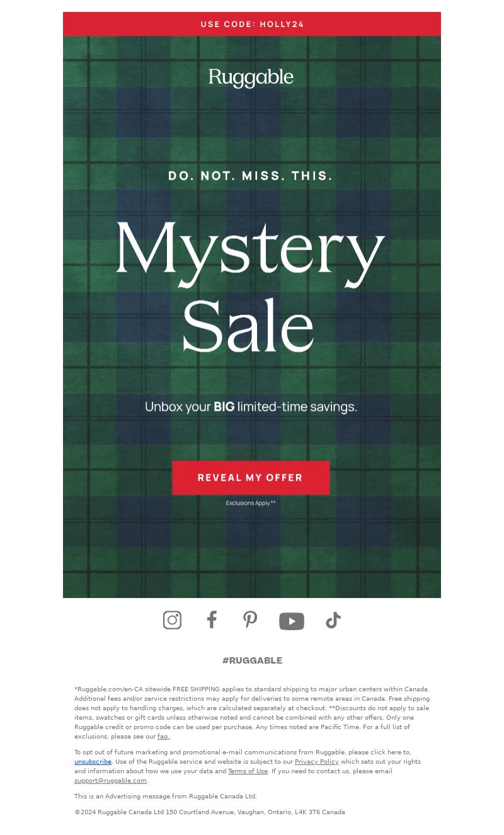504x835 pixels.
Task: Open the Terms of Use link
Action: pos(248,771)
